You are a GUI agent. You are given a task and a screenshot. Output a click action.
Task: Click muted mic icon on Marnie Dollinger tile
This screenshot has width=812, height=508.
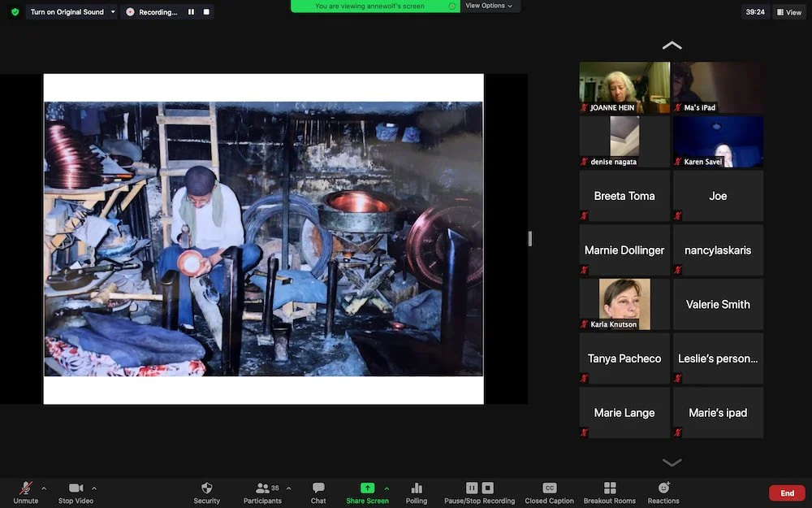(584, 270)
